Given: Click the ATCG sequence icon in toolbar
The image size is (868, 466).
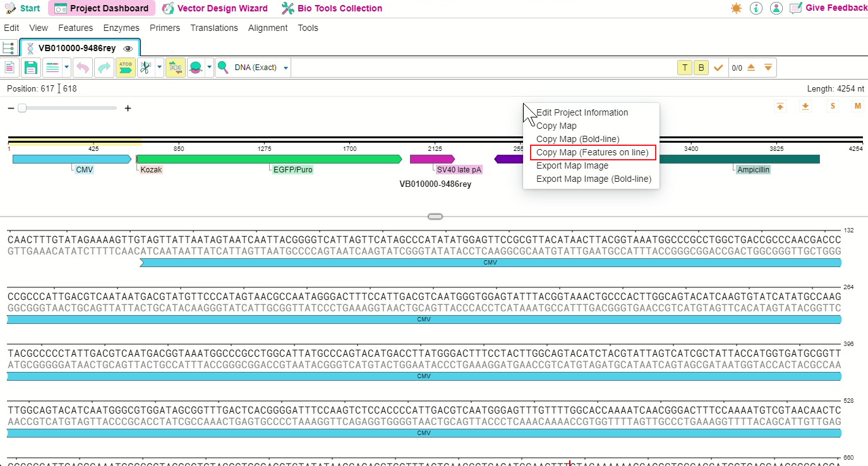Looking at the screenshot, I should [125, 68].
